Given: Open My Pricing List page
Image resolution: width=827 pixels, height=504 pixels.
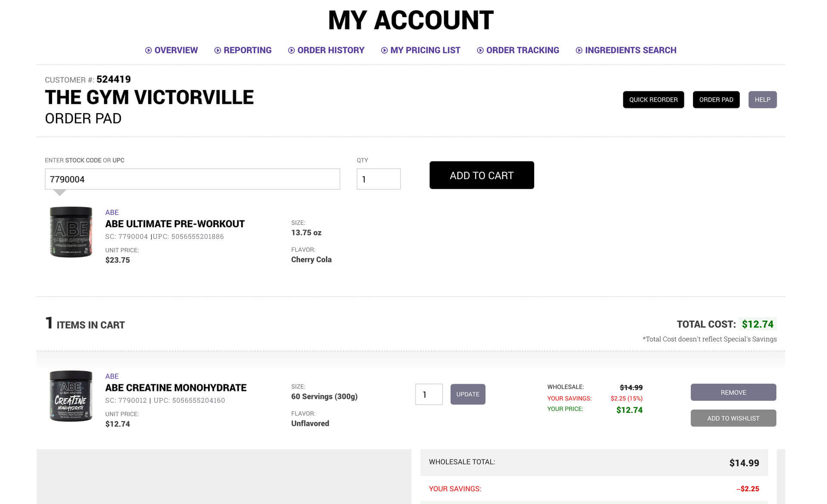Looking at the screenshot, I should tap(425, 50).
